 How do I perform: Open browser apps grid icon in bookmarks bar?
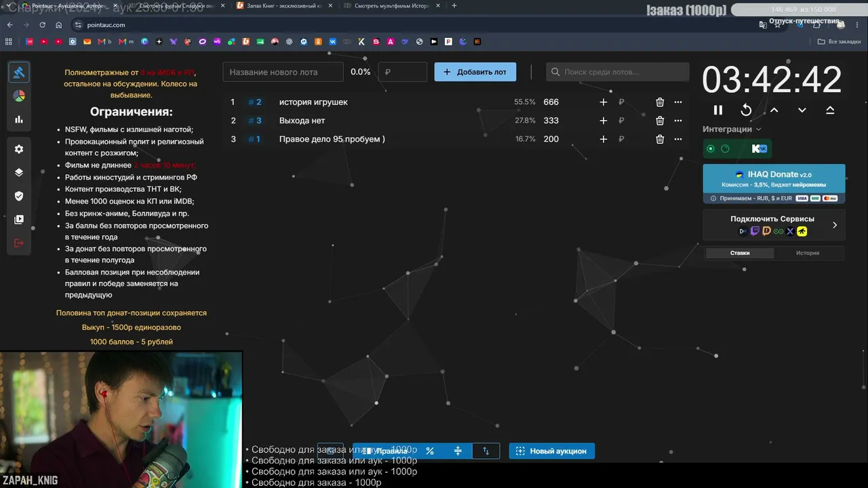point(9,41)
